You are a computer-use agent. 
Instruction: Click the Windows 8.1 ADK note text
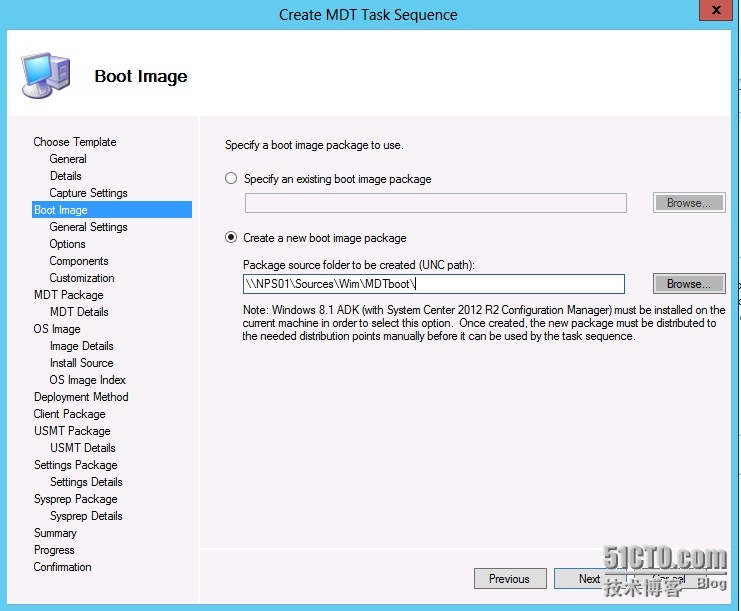point(484,323)
